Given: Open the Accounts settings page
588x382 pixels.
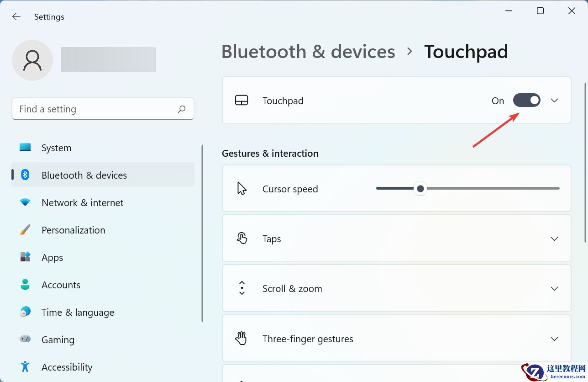Looking at the screenshot, I should click(61, 285).
